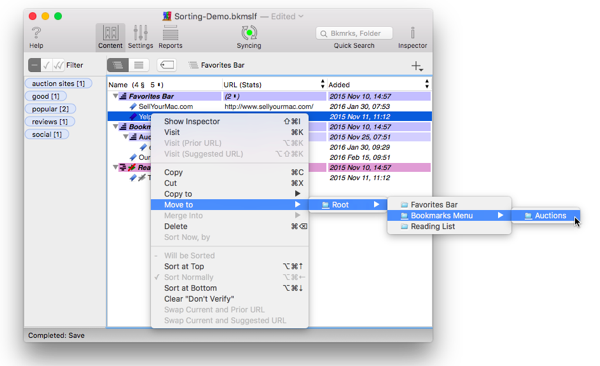
Task: Open URL (Stats) column selector arrows
Action: 323,84
